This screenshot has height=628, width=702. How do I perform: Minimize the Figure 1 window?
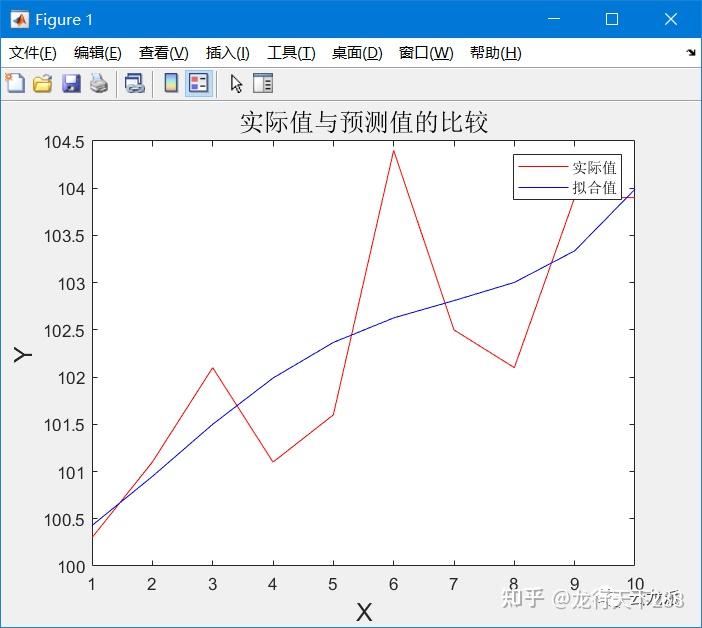point(554,19)
